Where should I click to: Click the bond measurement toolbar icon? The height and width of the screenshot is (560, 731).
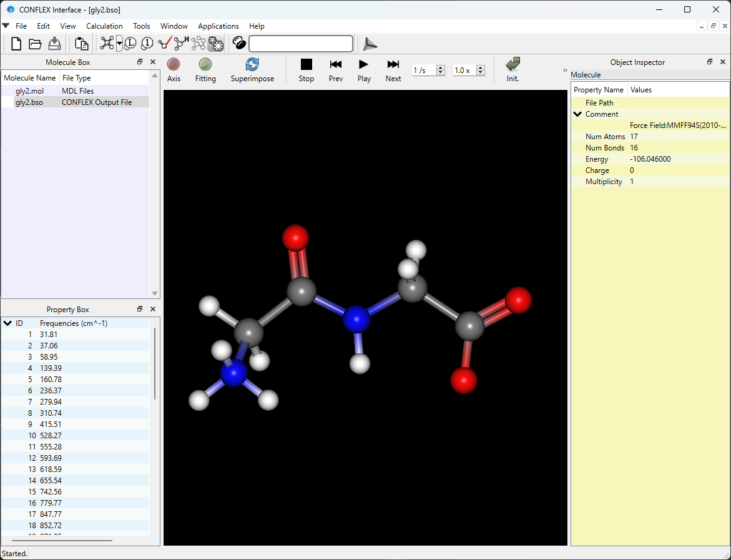tap(164, 44)
